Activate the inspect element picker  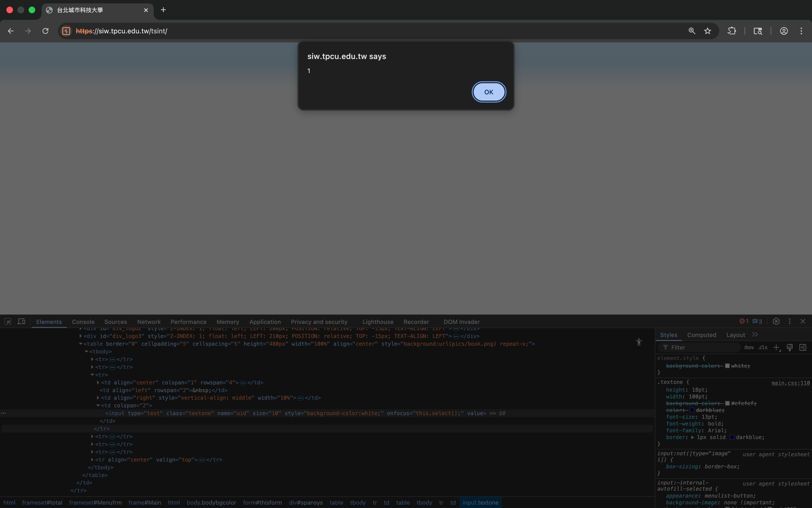[8, 321]
